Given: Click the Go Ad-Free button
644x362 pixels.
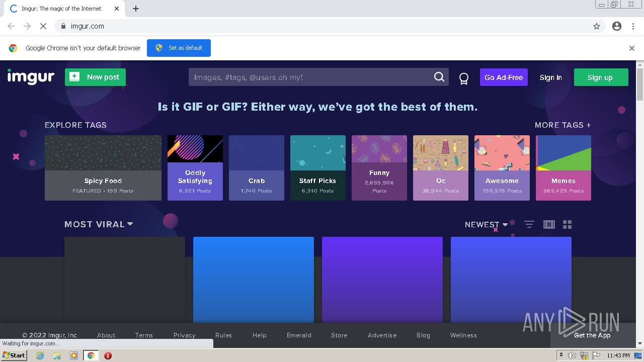Looking at the screenshot, I should click(504, 77).
